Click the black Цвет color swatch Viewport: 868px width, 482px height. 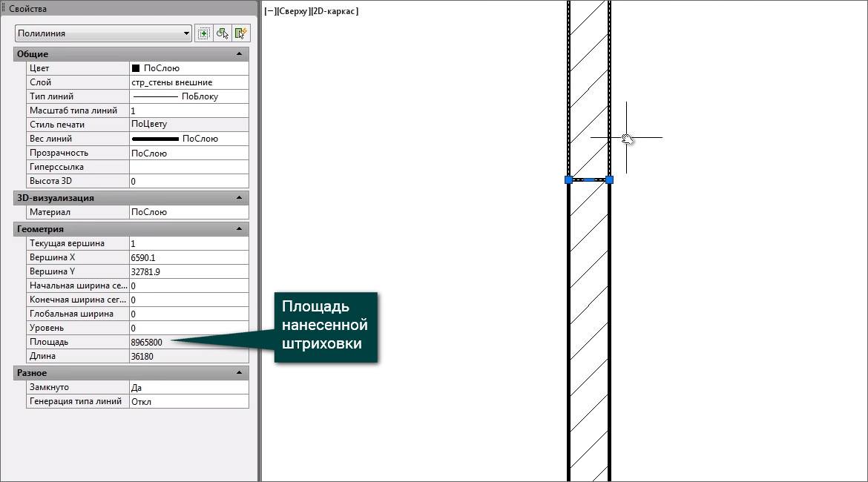pos(136,68)
